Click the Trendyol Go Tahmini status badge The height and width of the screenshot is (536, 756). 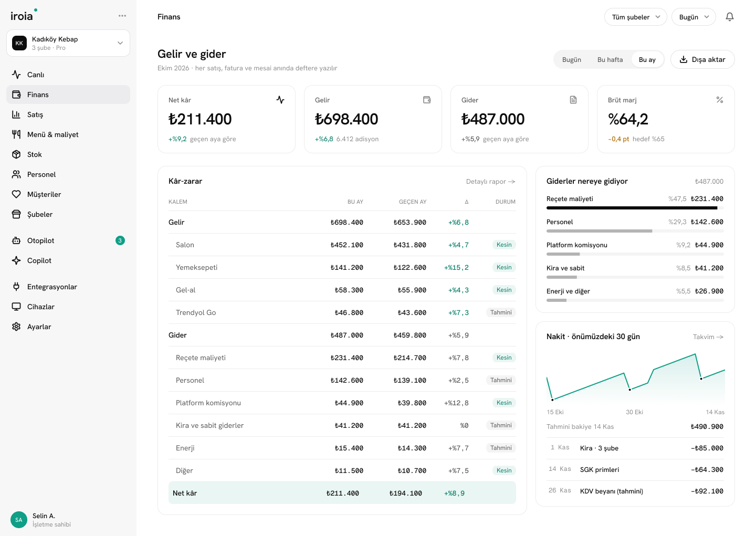501,312
